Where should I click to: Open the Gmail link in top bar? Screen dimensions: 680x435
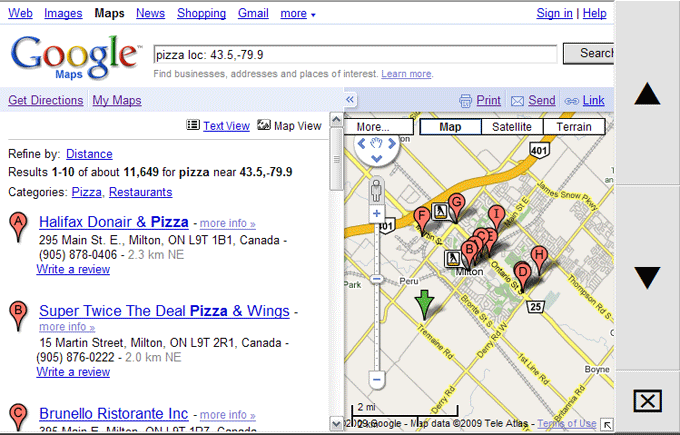(x=253, y=13)
